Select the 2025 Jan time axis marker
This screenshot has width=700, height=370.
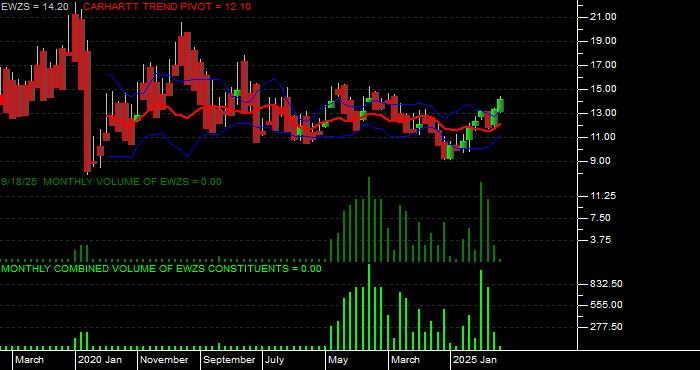point(476,360)
